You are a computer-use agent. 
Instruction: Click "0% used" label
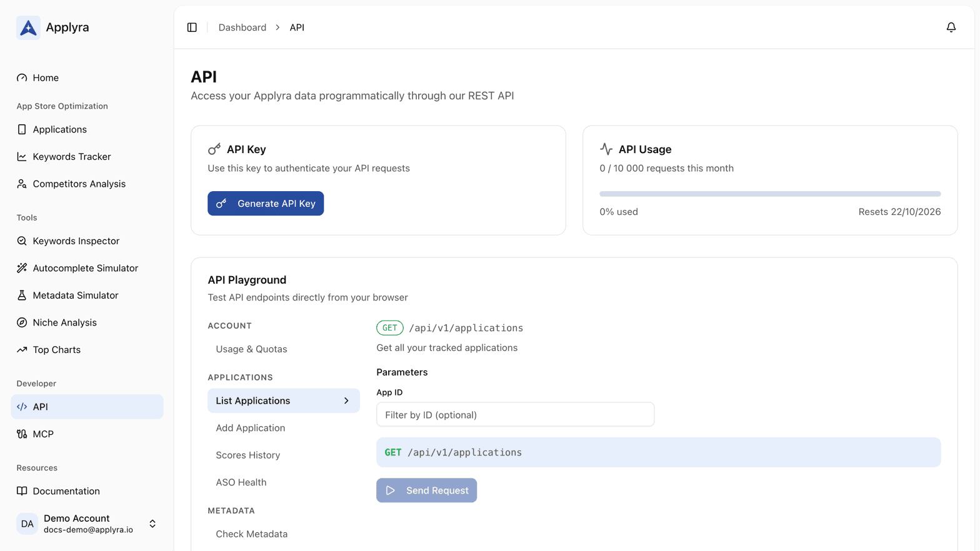coord(619,212)
